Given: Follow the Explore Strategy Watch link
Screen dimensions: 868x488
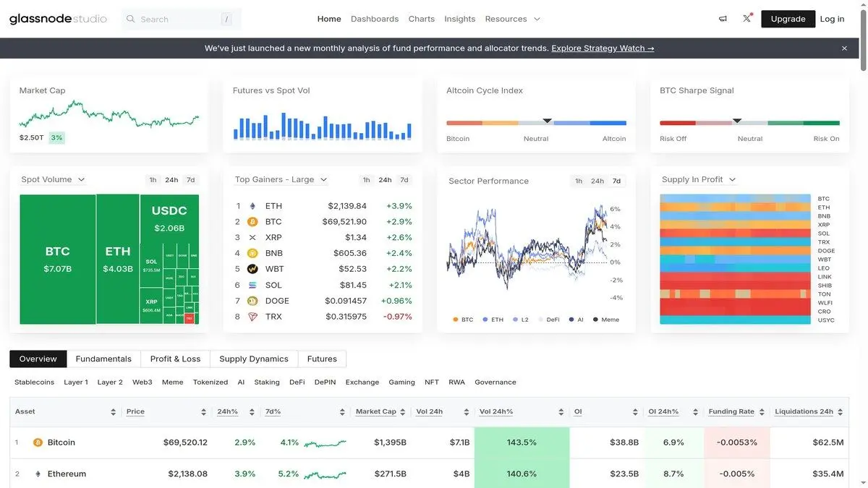Looking at the screenshot, I should 603,48.
